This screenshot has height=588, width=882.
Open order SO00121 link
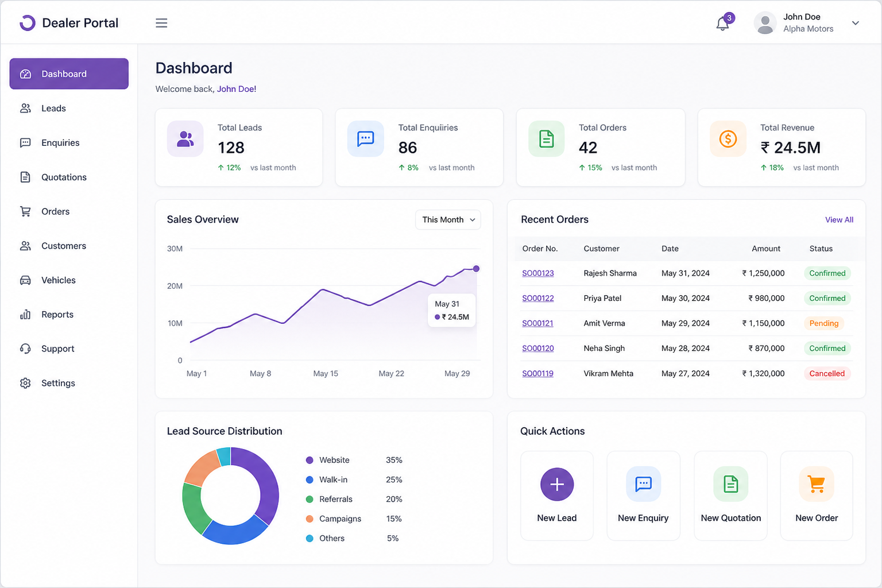click(537, 323)
